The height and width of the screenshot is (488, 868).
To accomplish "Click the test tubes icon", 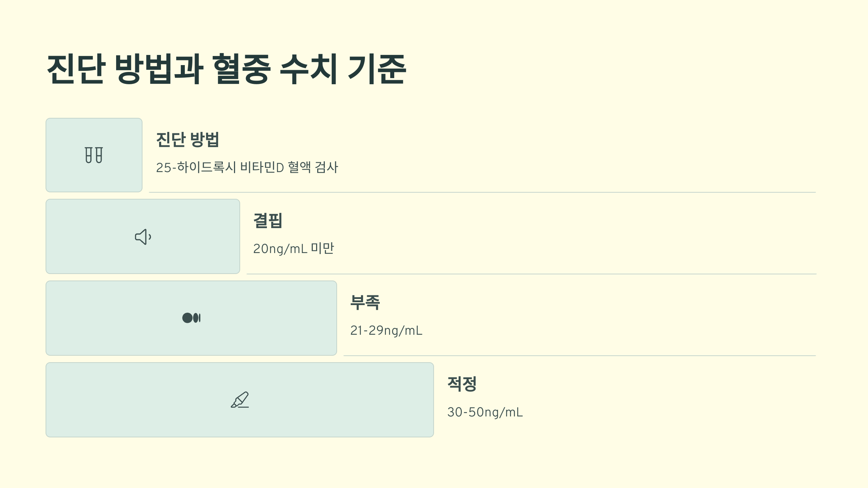I will point(94,155).
